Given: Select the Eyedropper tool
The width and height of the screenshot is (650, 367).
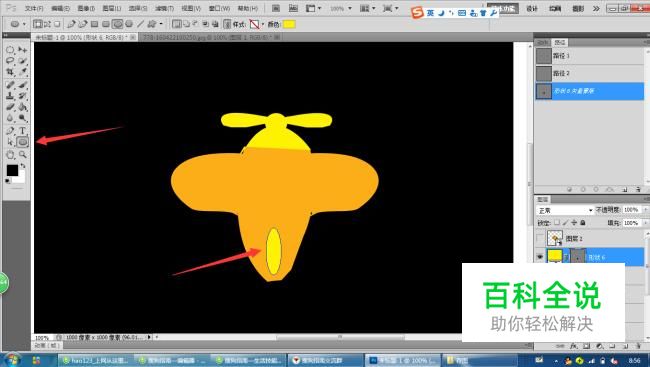Looking at the screenshot, I should (x=23, y=71).
